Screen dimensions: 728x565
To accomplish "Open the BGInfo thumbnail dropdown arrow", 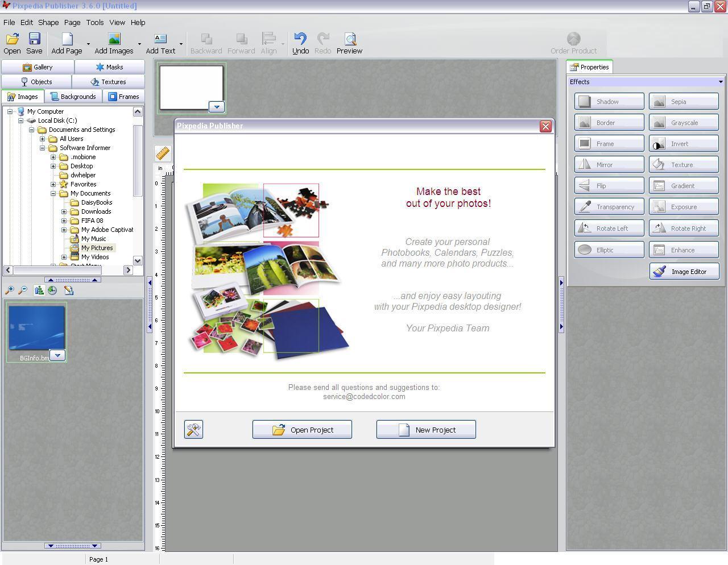I will (x=57, y=355).
